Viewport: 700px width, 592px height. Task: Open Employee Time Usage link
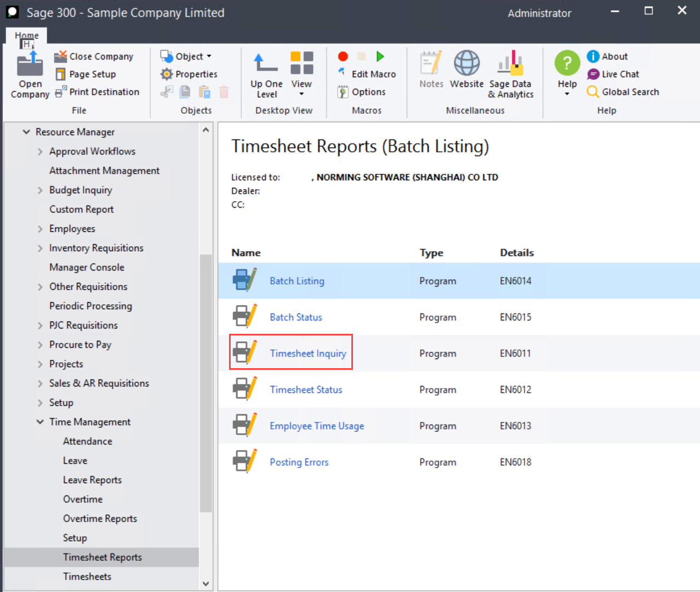[x=316, y=426]
